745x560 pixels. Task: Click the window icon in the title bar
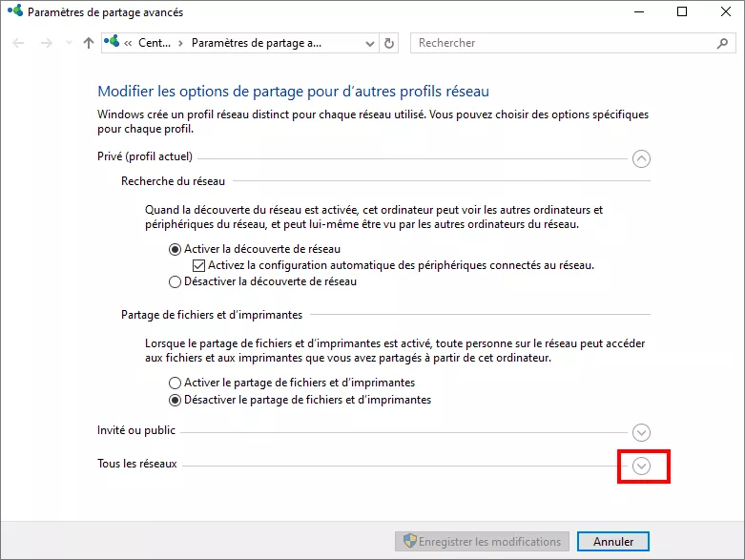tap(14, 12)
